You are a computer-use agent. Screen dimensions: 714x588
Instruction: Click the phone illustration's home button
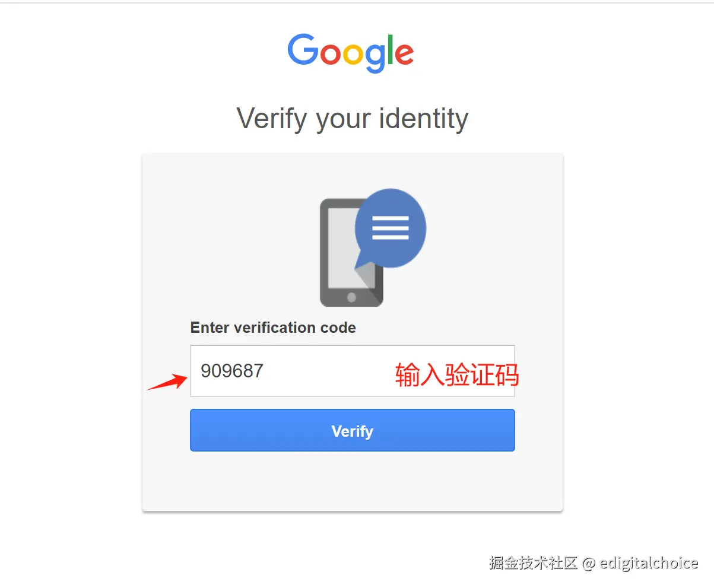[351, 297]
